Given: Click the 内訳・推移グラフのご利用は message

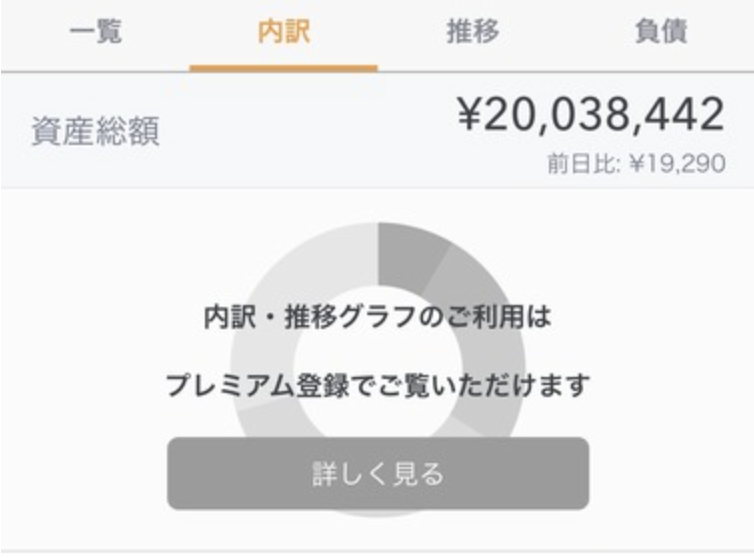Looking at the screenshot, I should (377, 318).
